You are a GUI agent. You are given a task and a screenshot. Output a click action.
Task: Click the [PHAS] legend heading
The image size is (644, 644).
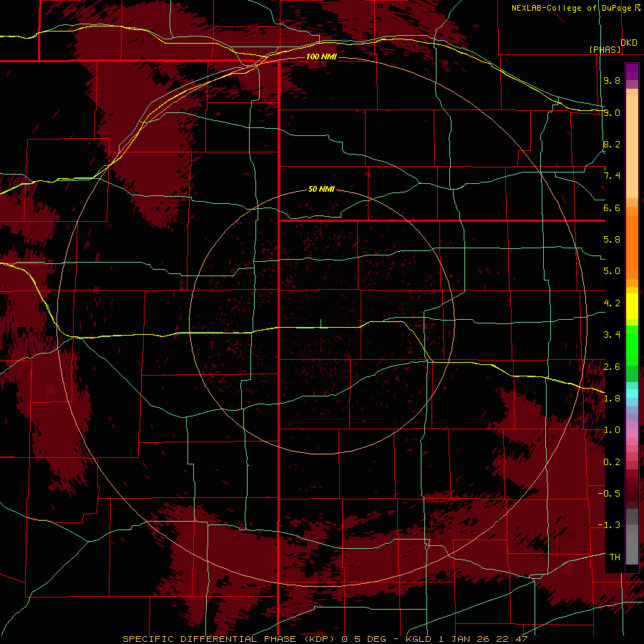pyautogui.click(x=605, y=49)
